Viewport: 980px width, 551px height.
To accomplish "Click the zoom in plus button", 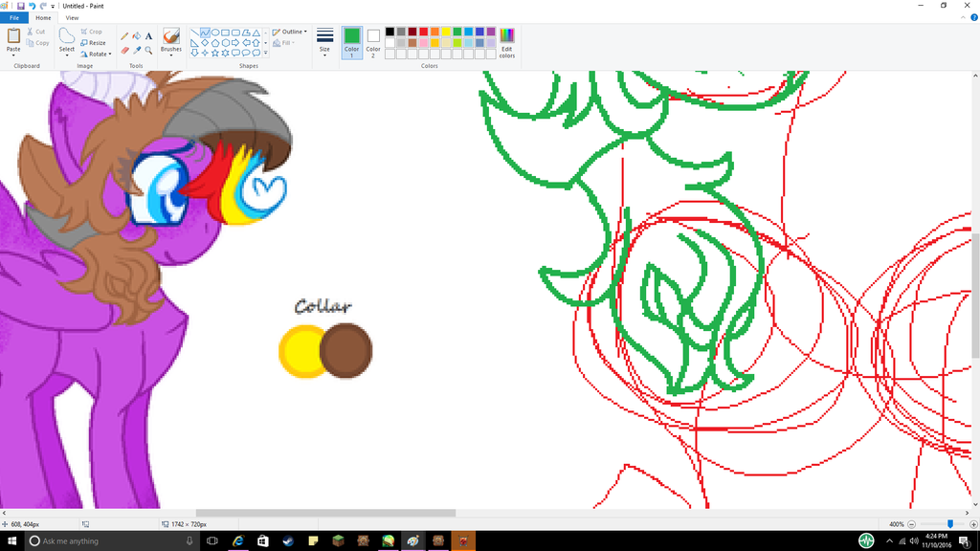I will coord(973,524).
